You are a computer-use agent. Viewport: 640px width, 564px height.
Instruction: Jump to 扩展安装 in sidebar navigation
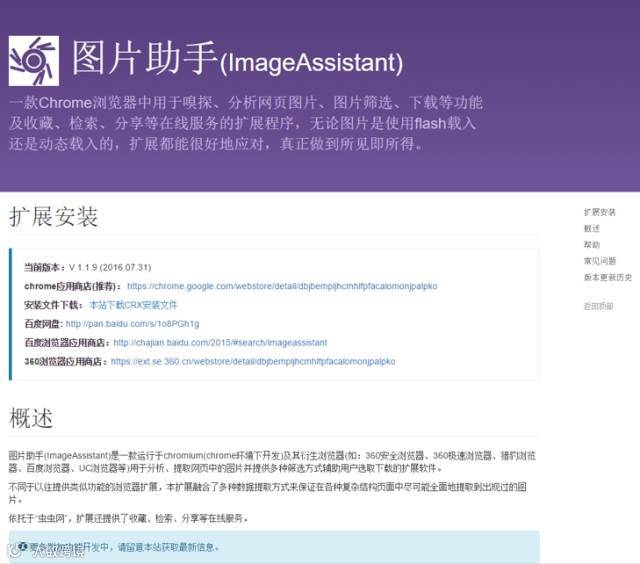click(x=600, y=212)
